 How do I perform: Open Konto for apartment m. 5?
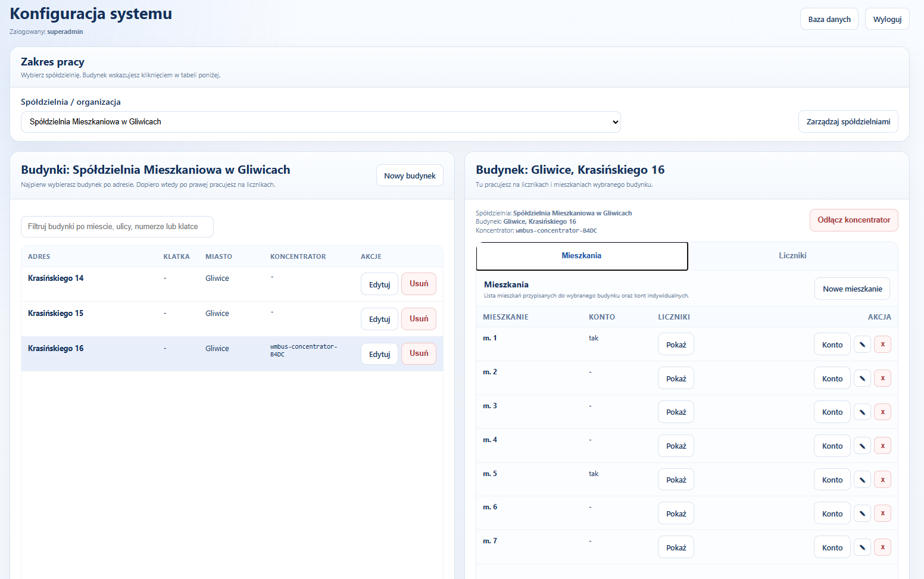832,480
